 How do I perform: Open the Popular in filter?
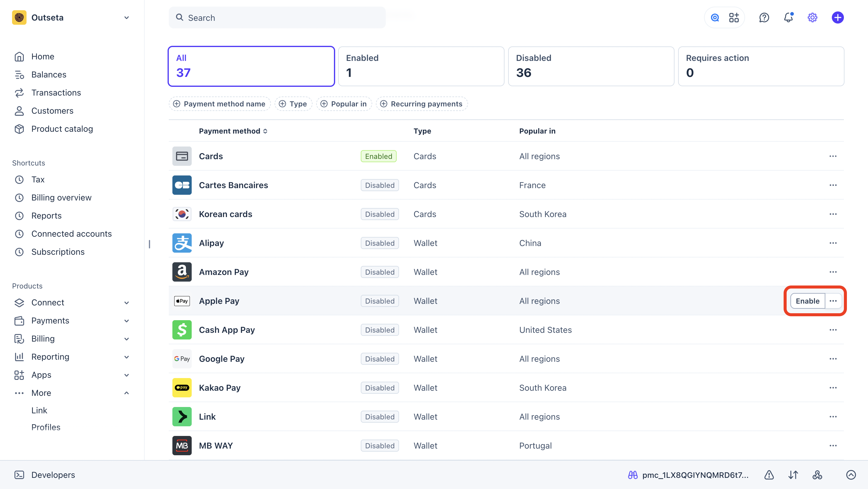344,104
